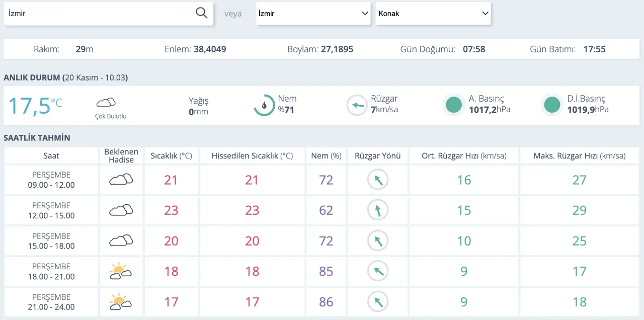Click the Maks. Rüzgar Hızı column header
The height and width of the screenshot is (320, 644).
click(579, 156)
